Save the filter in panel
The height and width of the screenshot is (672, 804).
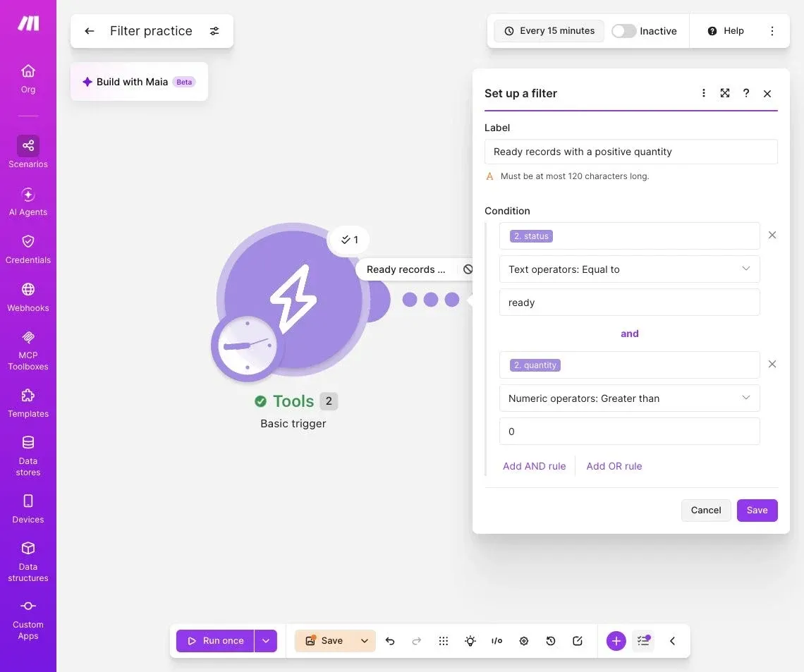click(757, 510)
